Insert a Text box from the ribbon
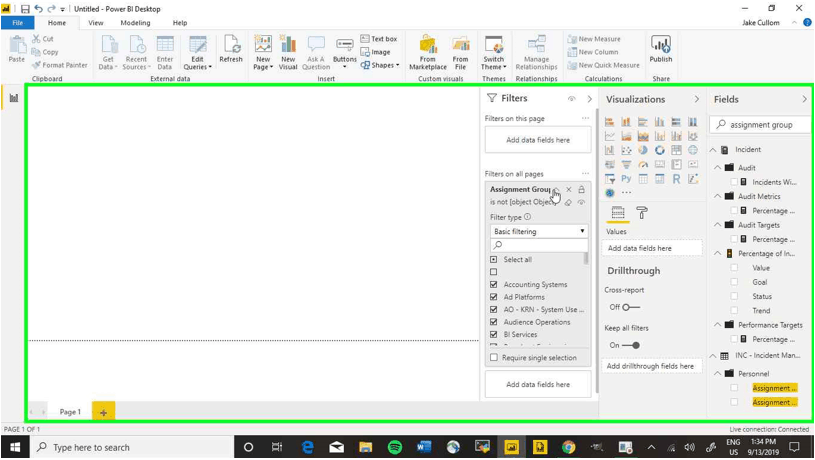Viewport: 815px width, 460px height. coord(379,39)
